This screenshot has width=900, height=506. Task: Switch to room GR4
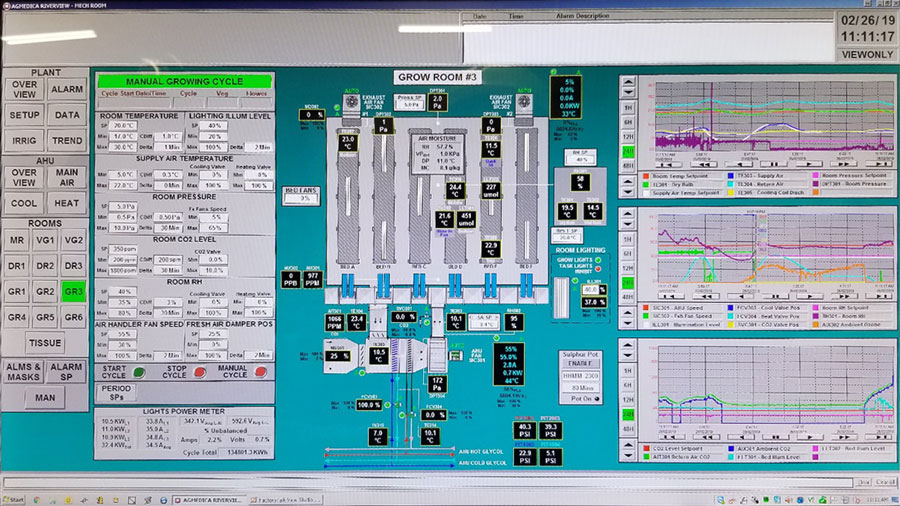17,317
